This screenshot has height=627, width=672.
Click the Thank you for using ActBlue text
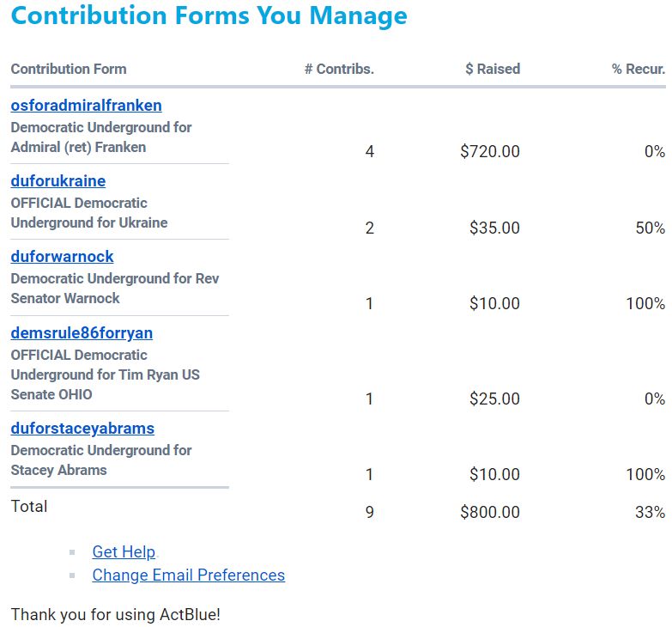[116, 615]
